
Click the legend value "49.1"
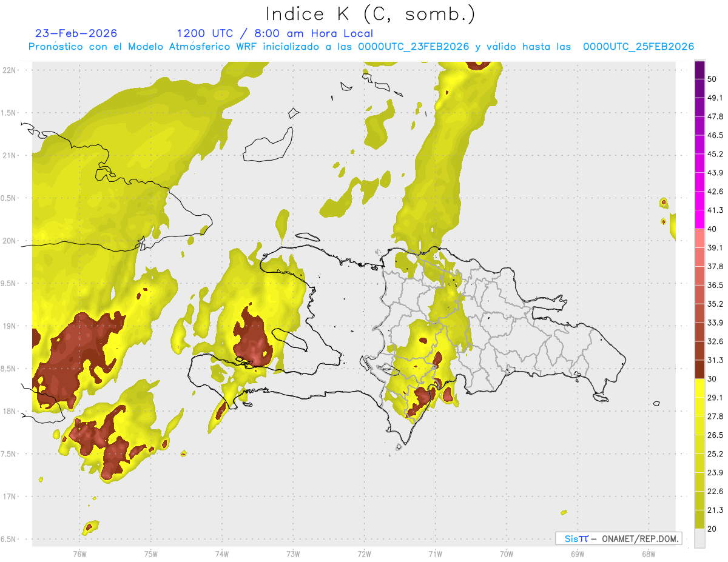[x=715, y=98]
